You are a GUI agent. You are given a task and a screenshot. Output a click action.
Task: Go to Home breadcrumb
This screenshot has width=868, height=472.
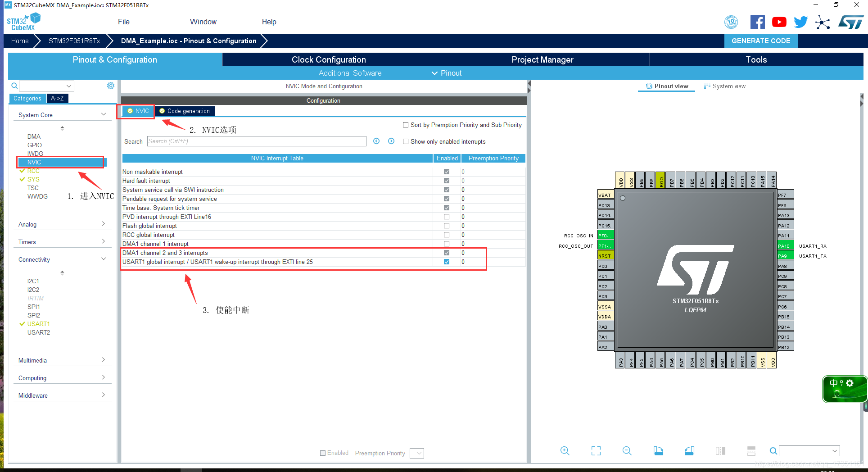pos(20,41)
